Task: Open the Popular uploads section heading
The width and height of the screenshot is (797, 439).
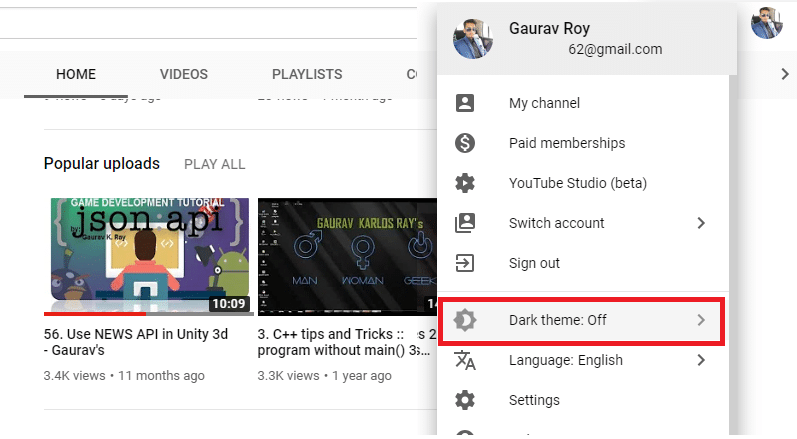Action: tap(102, 164)
